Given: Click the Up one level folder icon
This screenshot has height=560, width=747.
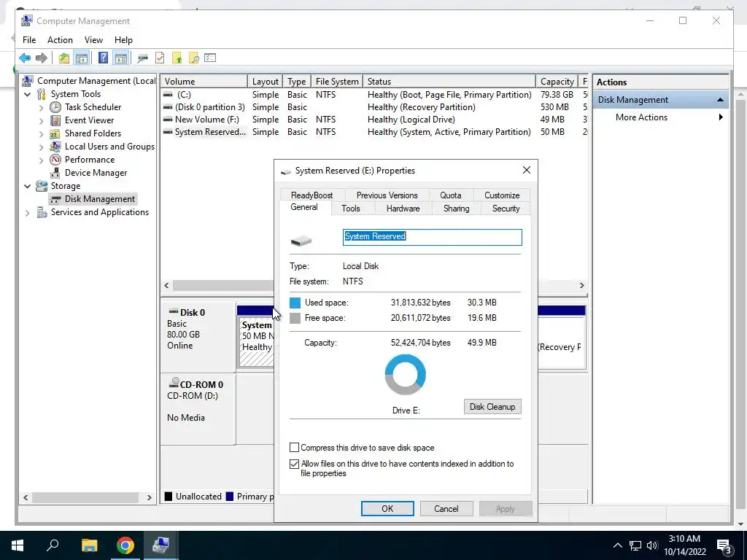Looking at the screenshot, I should click(x=64, y=58).
